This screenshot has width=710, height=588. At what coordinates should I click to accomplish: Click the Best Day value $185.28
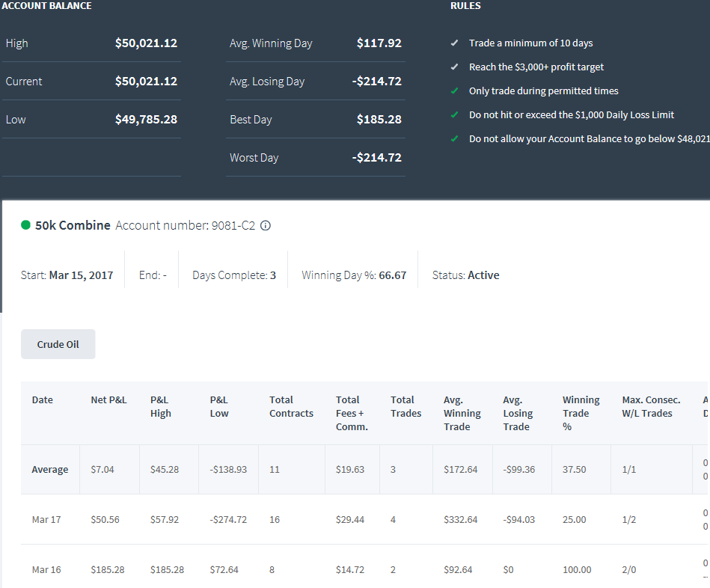379,120
